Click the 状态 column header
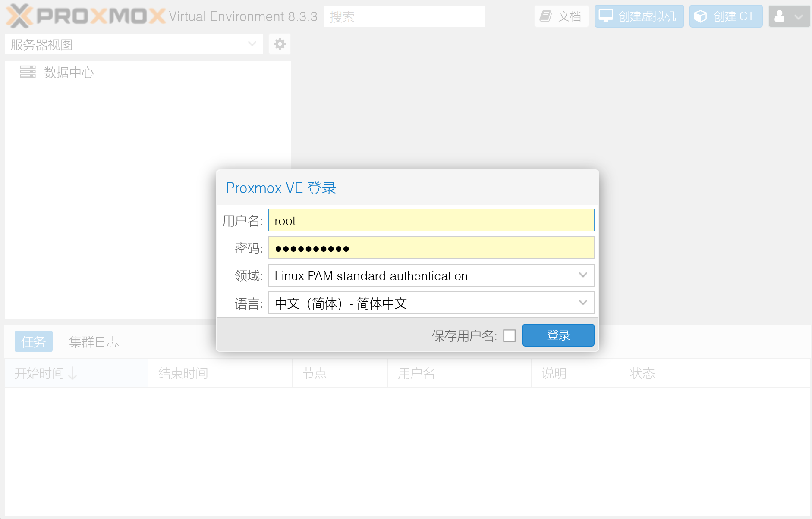The image size is (812, 519). 715,373
